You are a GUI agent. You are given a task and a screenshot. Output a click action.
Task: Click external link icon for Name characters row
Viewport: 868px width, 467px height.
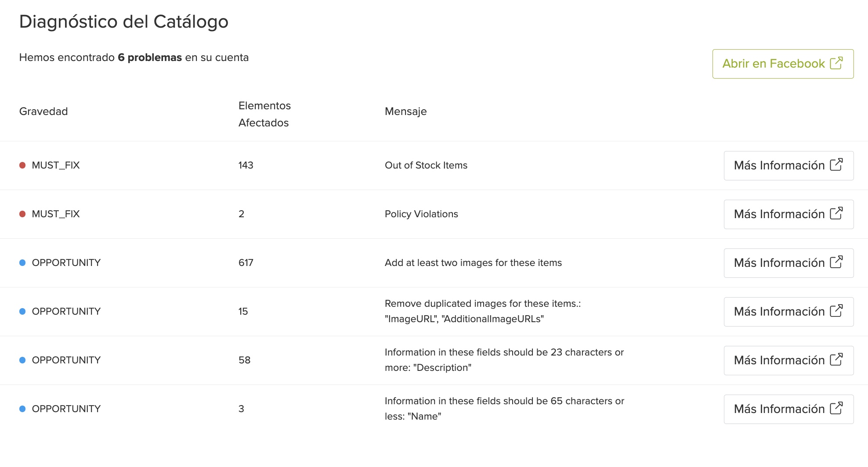click(x=836, y=409)
